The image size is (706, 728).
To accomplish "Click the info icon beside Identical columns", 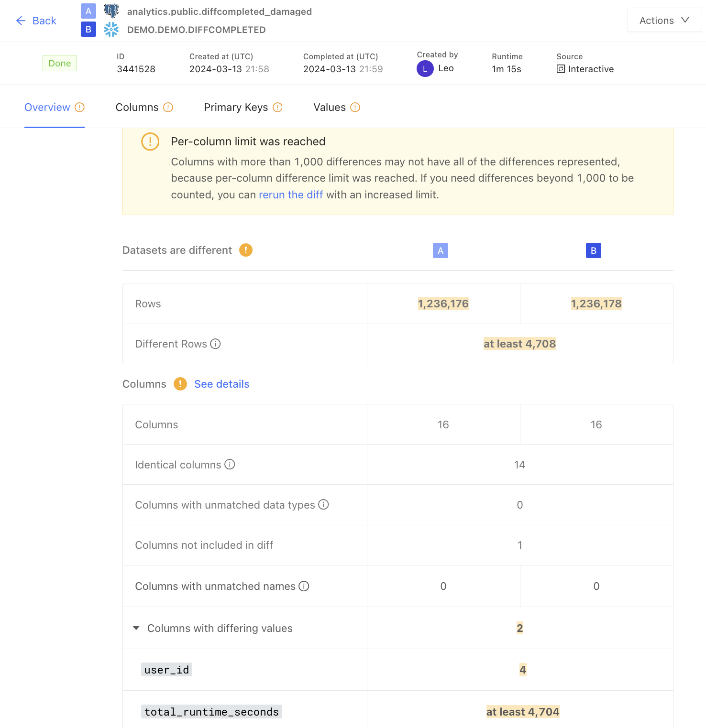I will tap(230, 464).
